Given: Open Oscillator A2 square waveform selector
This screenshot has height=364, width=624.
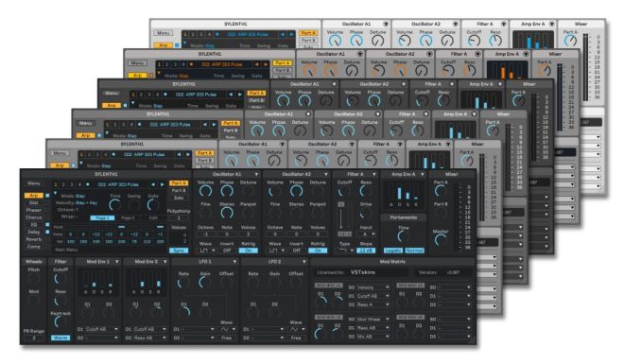Looking at the screenshot, I should pyautogui.click(x=276, y=251).
